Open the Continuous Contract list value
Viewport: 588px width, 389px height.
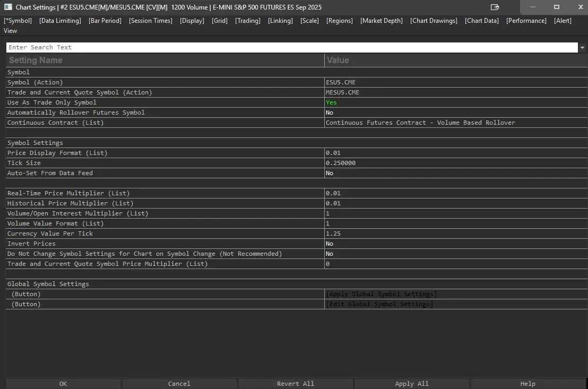coord(420,123)
